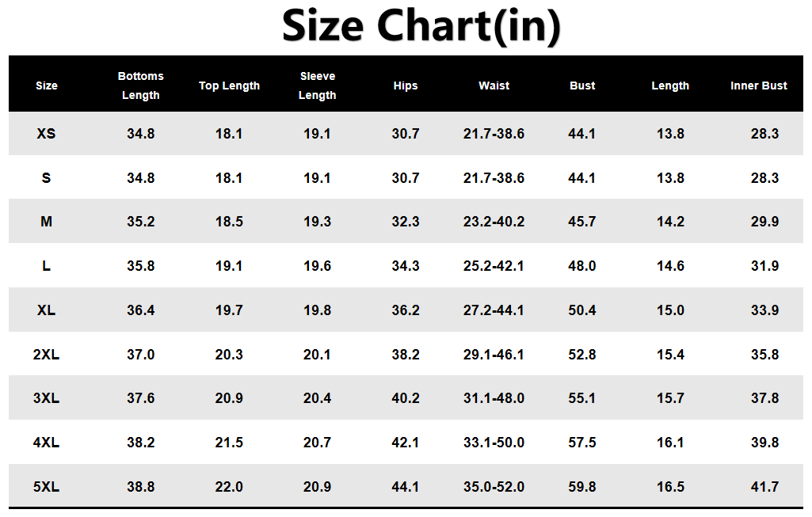Click bust value 59.8 in 5XL row
812x517 pixels.
(582, 487)
